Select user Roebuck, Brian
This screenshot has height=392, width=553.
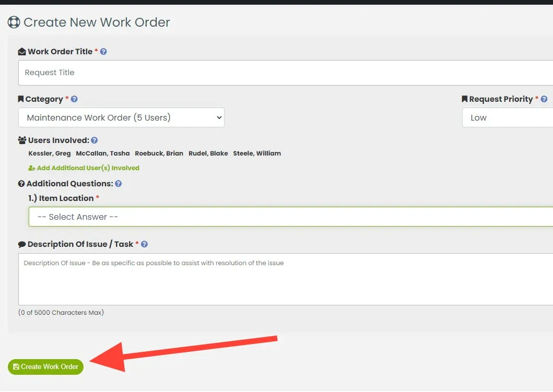[x=159, y=153]
